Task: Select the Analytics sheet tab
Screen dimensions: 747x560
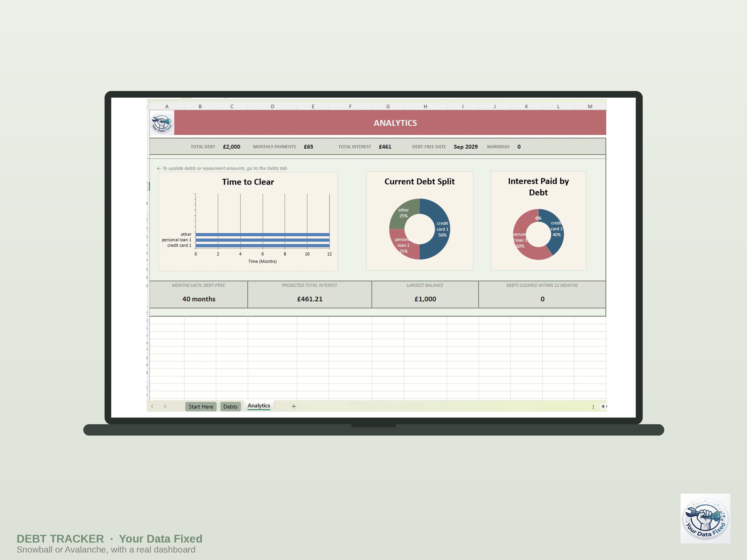Action: click(x=259, y=406)
